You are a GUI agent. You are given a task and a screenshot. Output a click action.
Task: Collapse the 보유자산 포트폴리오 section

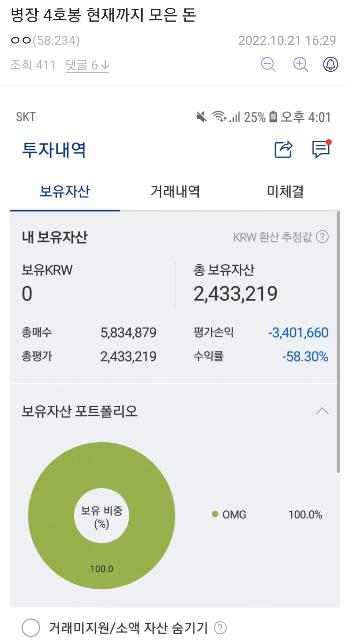click(322, 411)
